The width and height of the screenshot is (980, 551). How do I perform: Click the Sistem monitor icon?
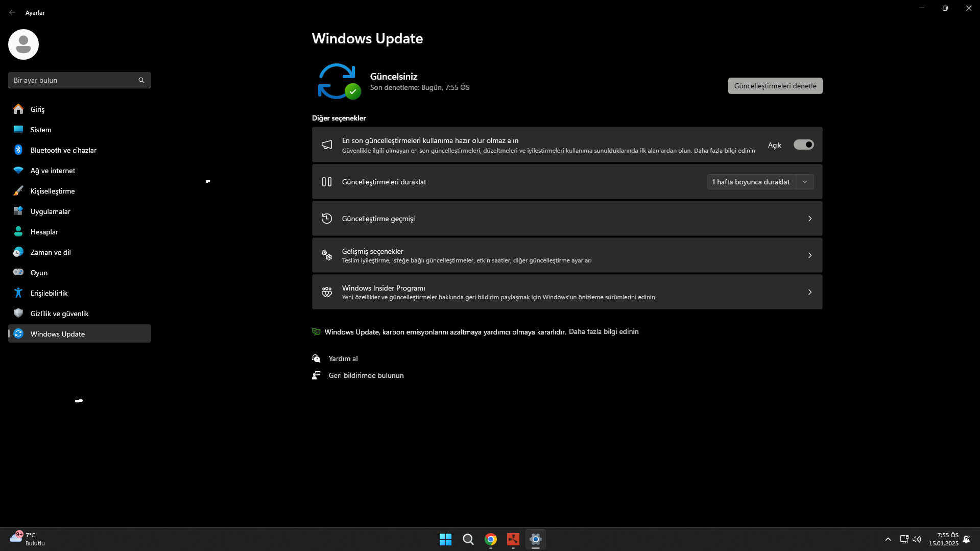click(x=18, y=130)
